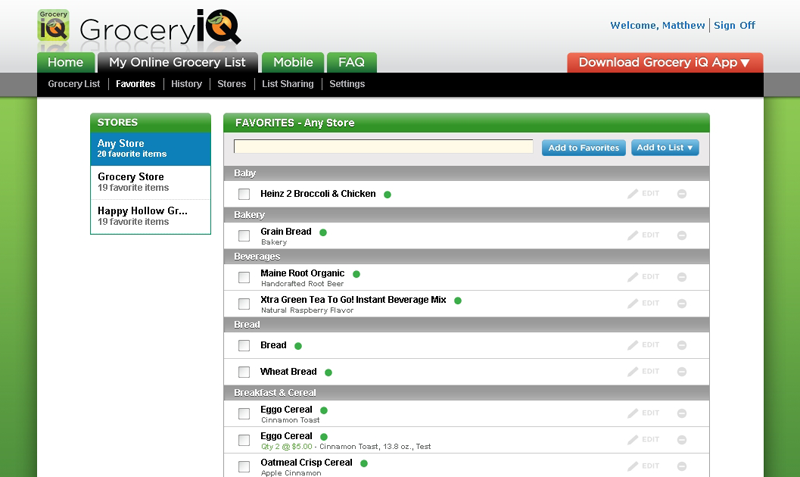Edit the Maine Root Organic item
The width and height of the screenshot is (800, 477).
click(643, 277)
